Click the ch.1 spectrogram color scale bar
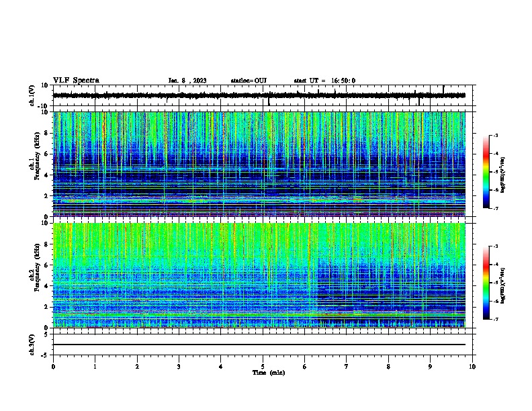Image resolution: width=532 pixels, height=411 pixels. click(486, 172)
